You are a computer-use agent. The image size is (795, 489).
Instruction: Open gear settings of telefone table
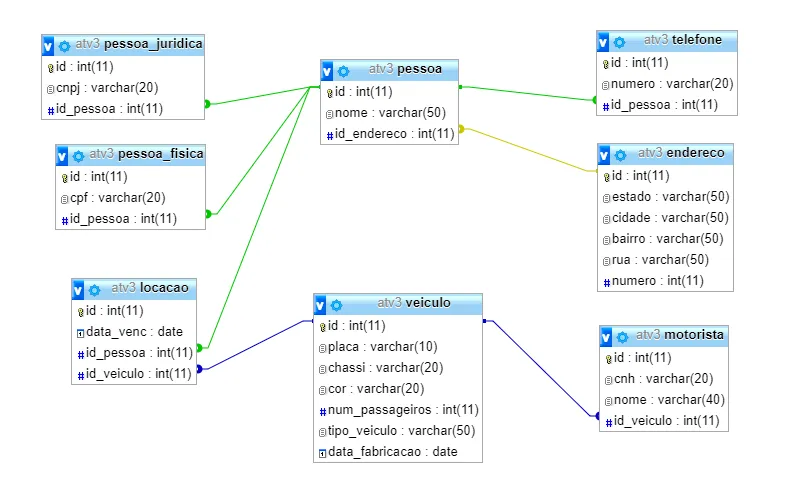[x=619, y=42]
